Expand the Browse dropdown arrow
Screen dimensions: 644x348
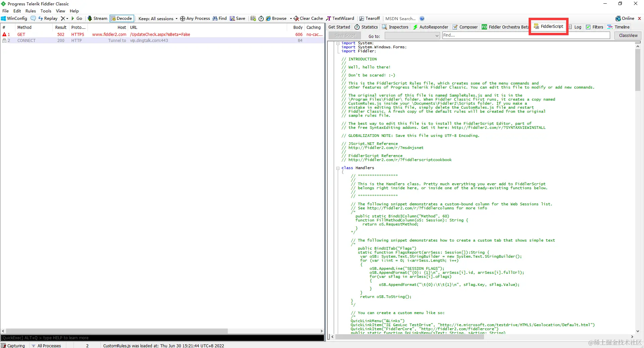(291, 18)
